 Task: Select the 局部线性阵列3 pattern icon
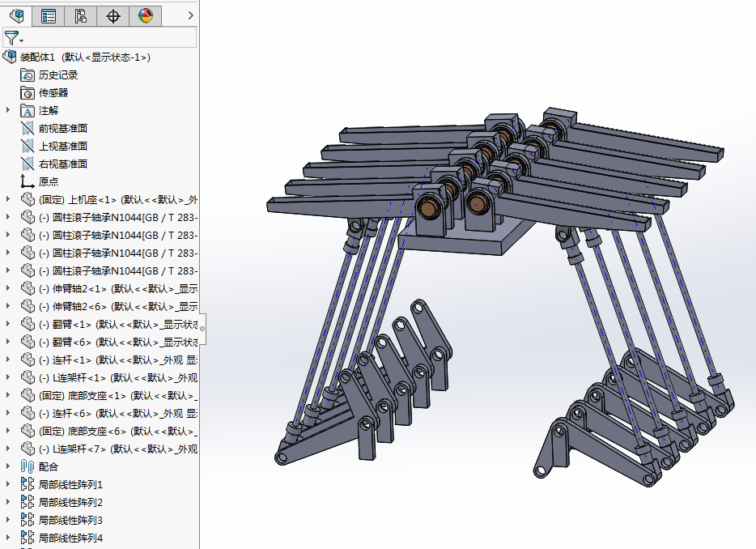click(28, 520)
